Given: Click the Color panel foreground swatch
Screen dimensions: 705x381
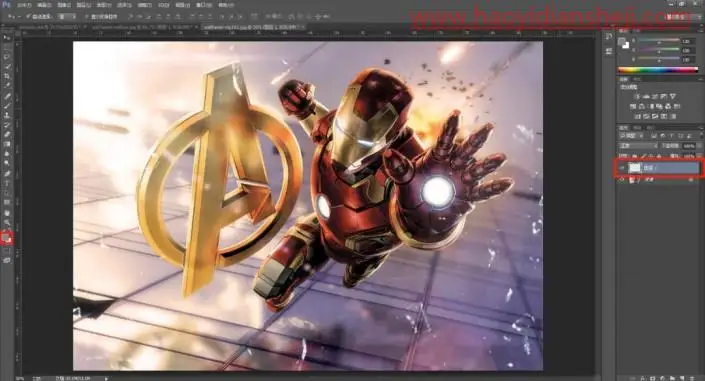Looking at the screenshot, I should pyautogui.click(x=621, y=41).
